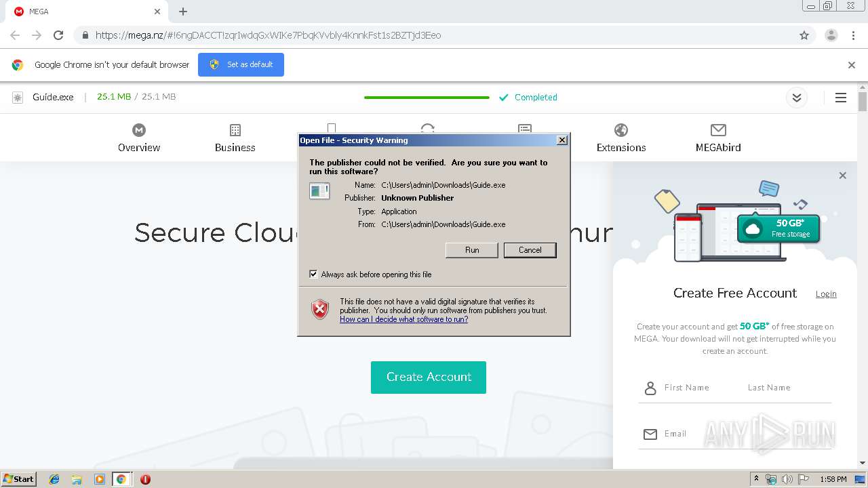Click the MEGAbird envelope icon

click(x=718, y=129)
